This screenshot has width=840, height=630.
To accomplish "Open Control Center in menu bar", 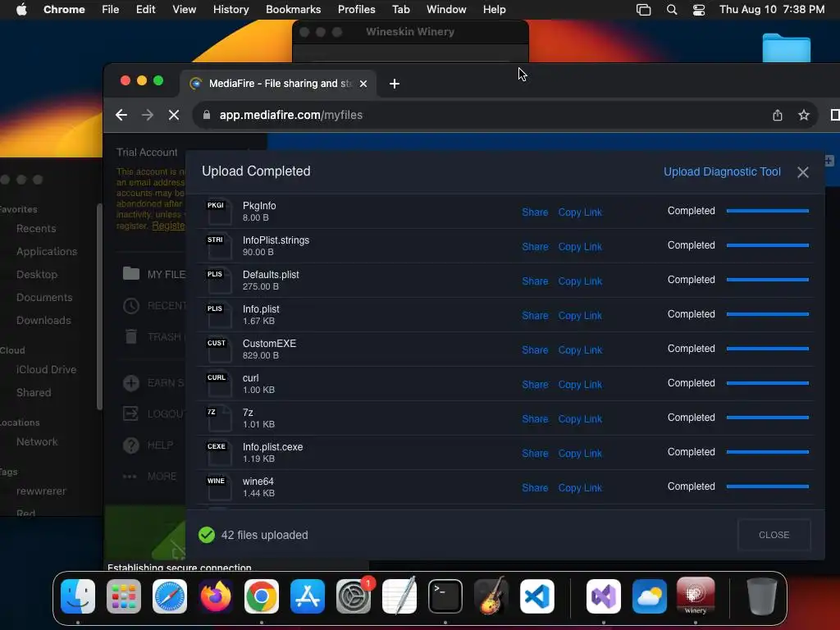I will pyautogui.click(x=699, y=10).
